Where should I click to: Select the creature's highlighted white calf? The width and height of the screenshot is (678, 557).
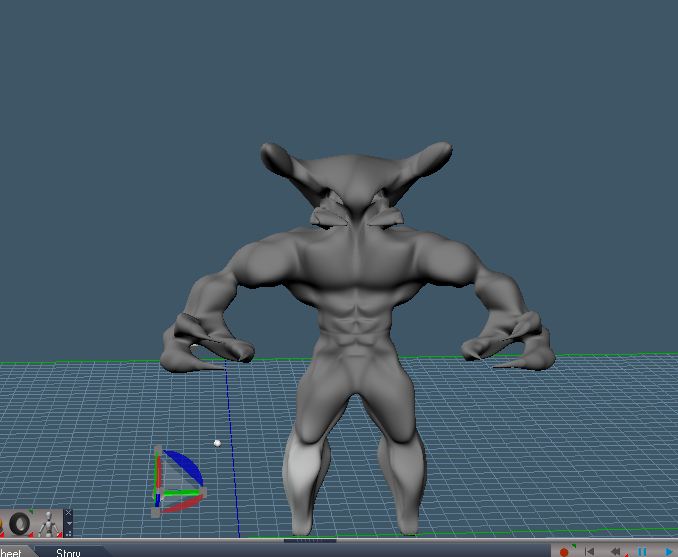click(304, 465)
